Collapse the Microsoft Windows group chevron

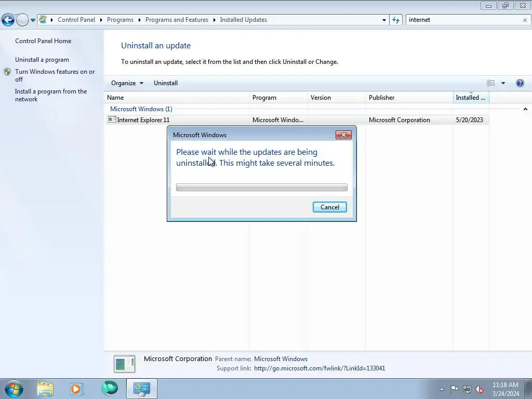point(525,109)
